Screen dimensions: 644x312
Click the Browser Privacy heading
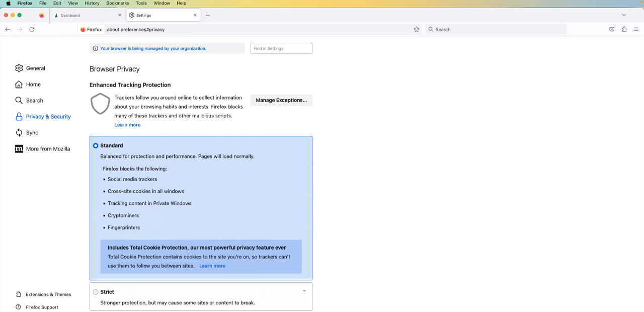[x=115, y=69]
